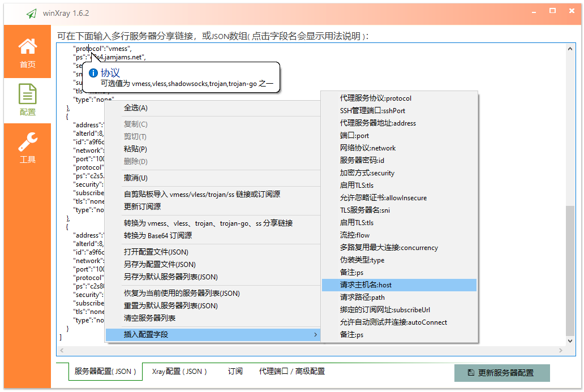Minimize the winXray window
Image resolution: width=584 pixels, height=392 pixels.
click(x=534, y=12)
